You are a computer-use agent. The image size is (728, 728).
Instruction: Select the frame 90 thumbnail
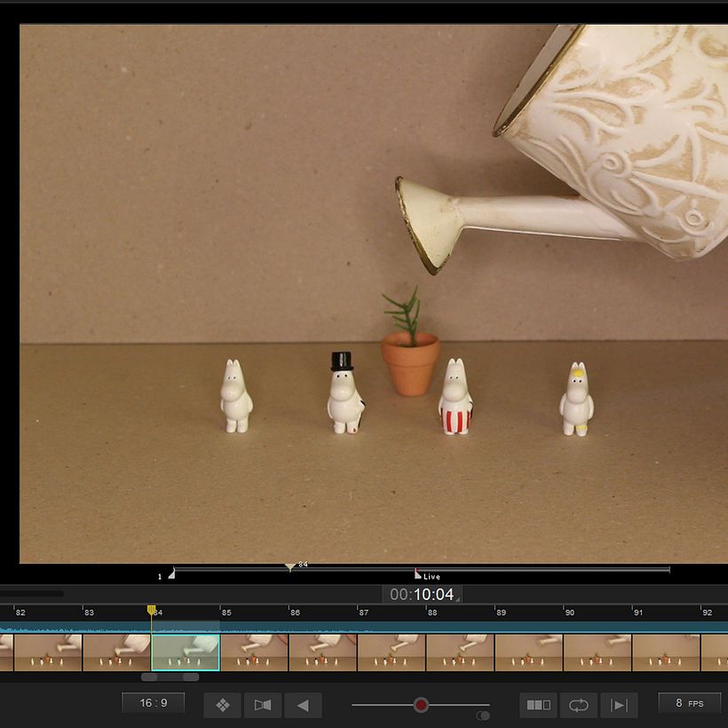coord(597,653)
